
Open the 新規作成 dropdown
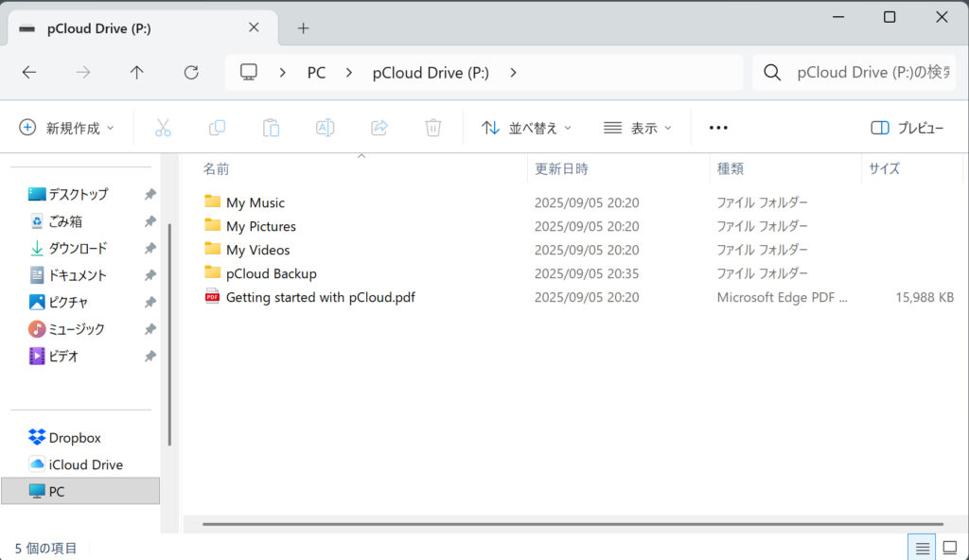(x=67, y=128)
